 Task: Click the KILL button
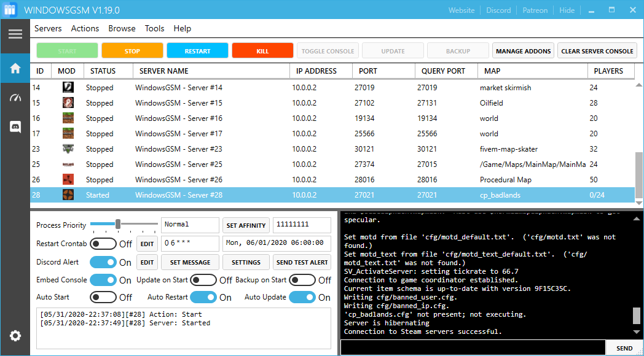tap(262, 51)
